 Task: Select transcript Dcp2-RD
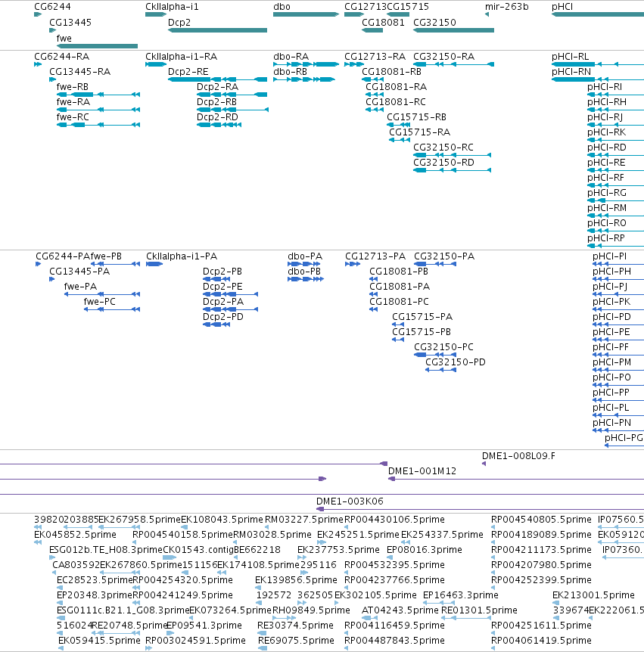click(217, 117)
